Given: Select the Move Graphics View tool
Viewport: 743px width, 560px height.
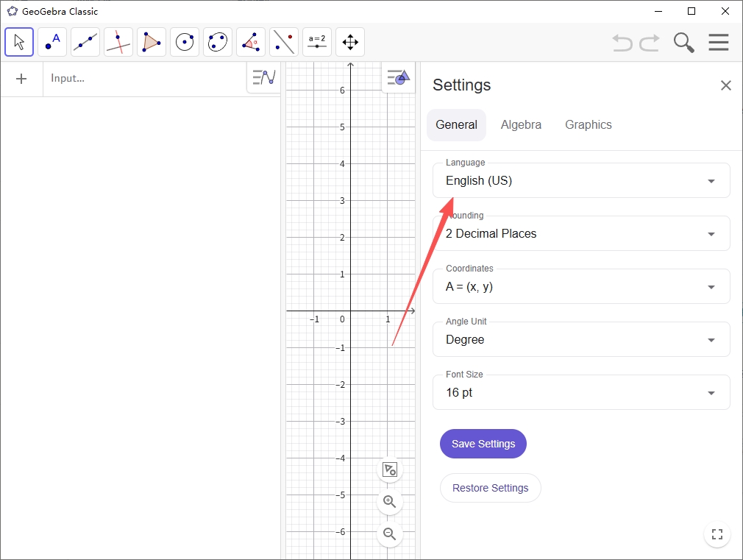Looking at the screenshot, I should click(x=350, y=42).
